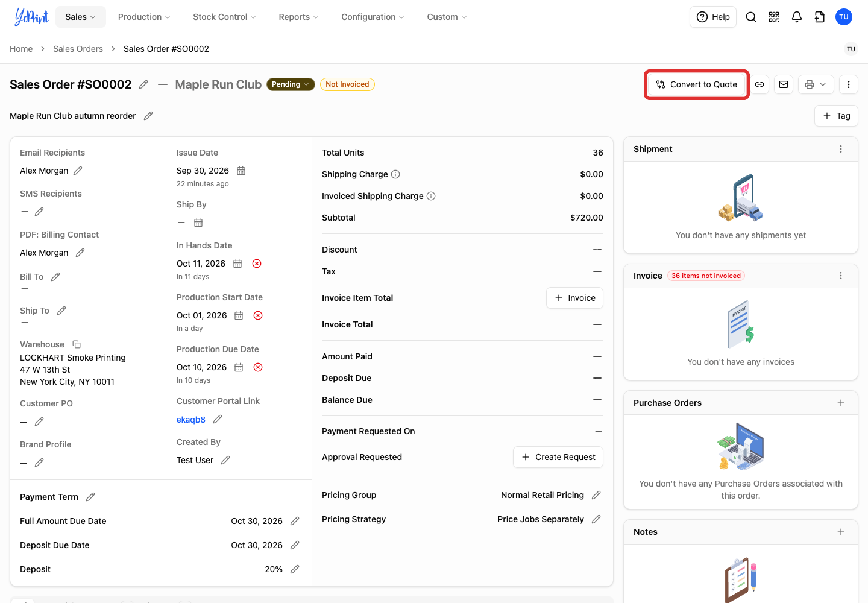
Task: Send sales order by email icon
Action: pos(784,84)
